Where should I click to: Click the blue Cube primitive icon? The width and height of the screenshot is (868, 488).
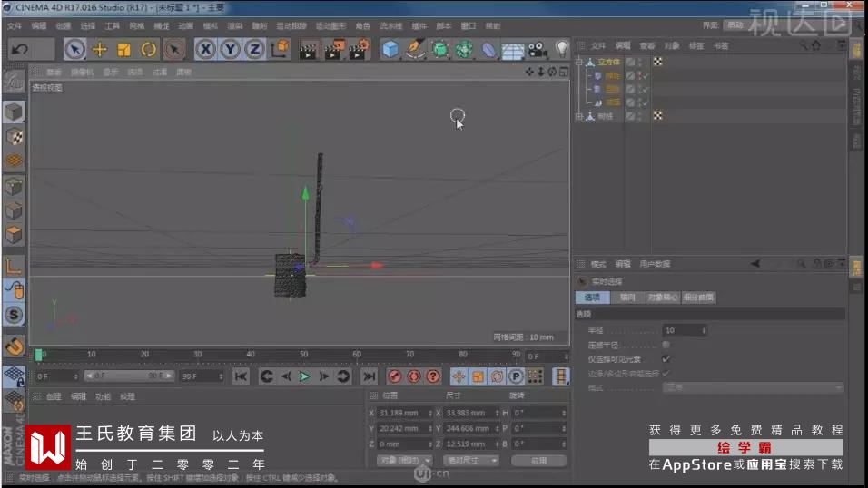[390, 49]
